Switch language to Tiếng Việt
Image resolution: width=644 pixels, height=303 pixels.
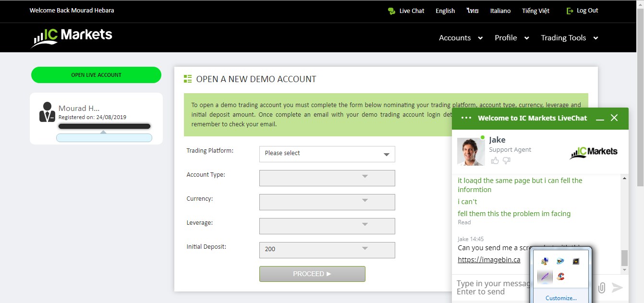(535, 11)
